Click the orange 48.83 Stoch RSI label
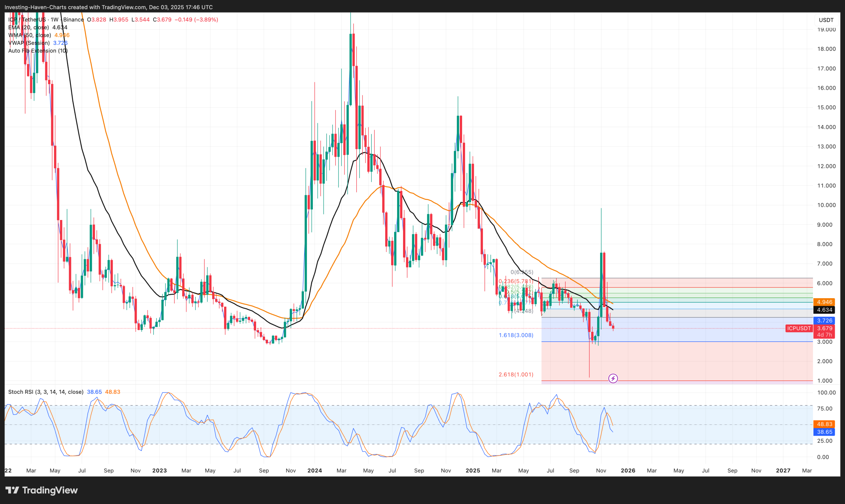The image size is (845, 504). tap(824, 424)
